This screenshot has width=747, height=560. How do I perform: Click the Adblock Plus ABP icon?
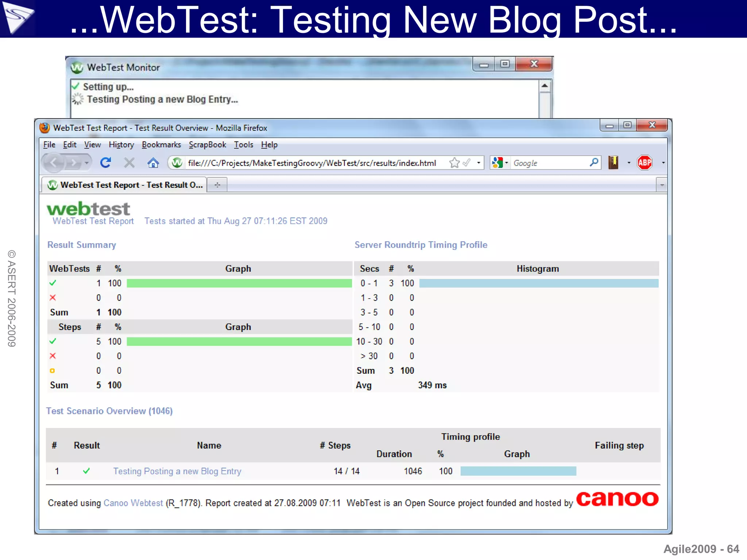click(x=645, y=163)
